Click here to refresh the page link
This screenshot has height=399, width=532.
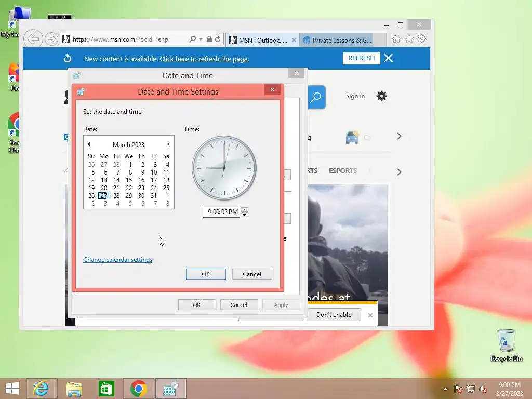(204, 59)
